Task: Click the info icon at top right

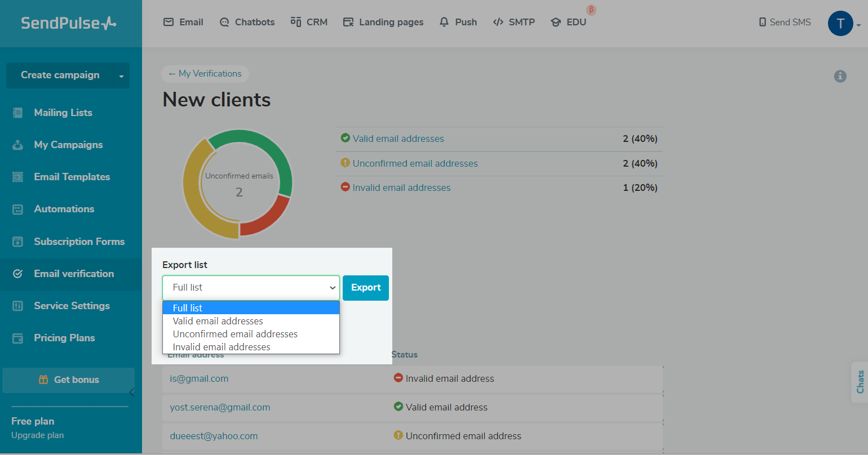Action: (x=840, y=76)
